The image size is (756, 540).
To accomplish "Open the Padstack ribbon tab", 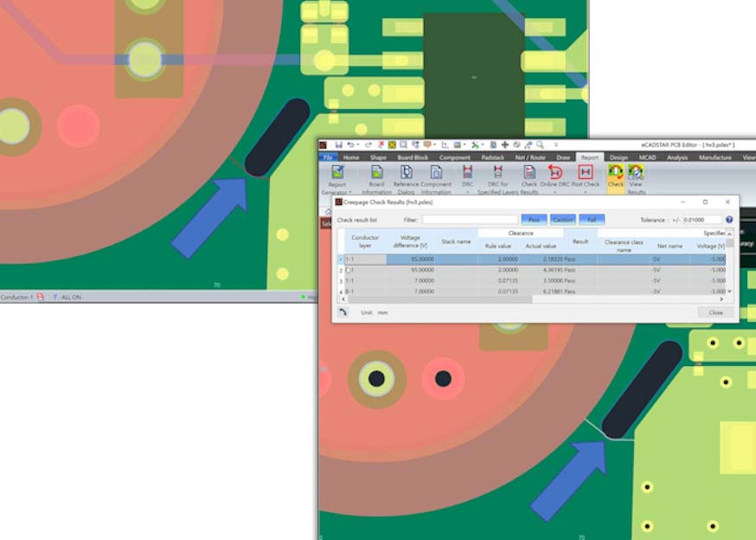I will tap(492, 157).
